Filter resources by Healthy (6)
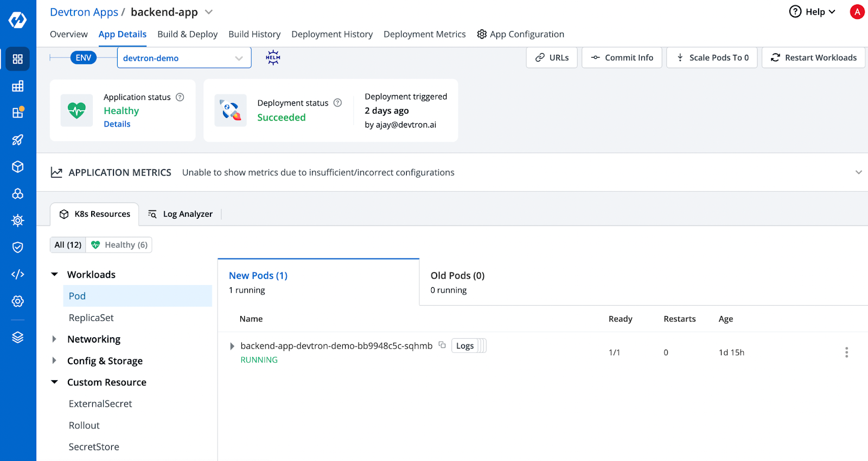Image resolution: width=868 pixels, height=461 pixels. [x=119, y=245]
